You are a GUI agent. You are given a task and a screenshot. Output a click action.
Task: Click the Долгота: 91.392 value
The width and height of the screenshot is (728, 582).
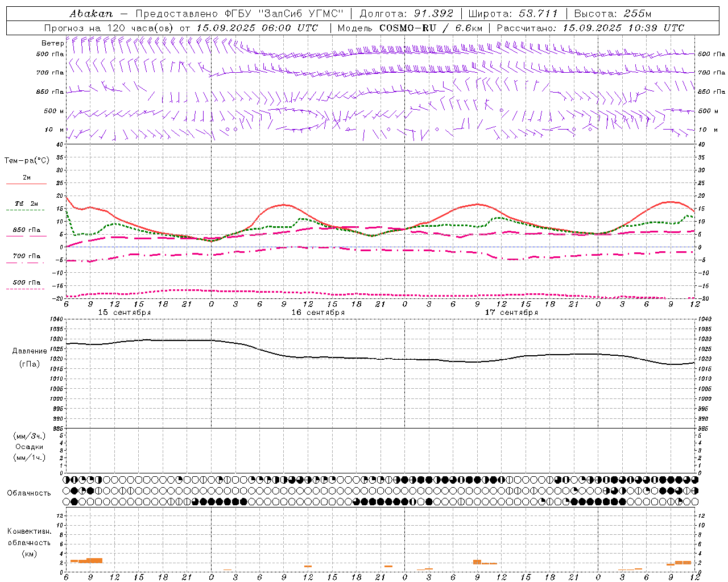click(x=407, y=14)
